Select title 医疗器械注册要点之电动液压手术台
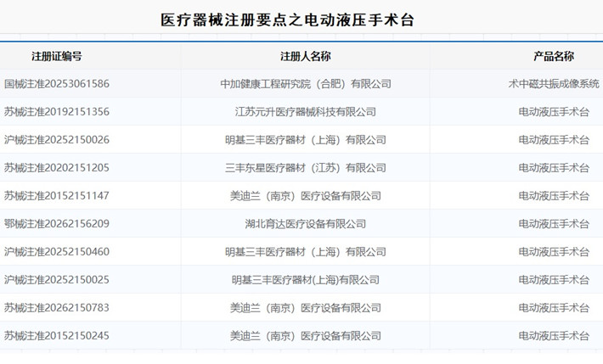 click(x=287, y=20)
